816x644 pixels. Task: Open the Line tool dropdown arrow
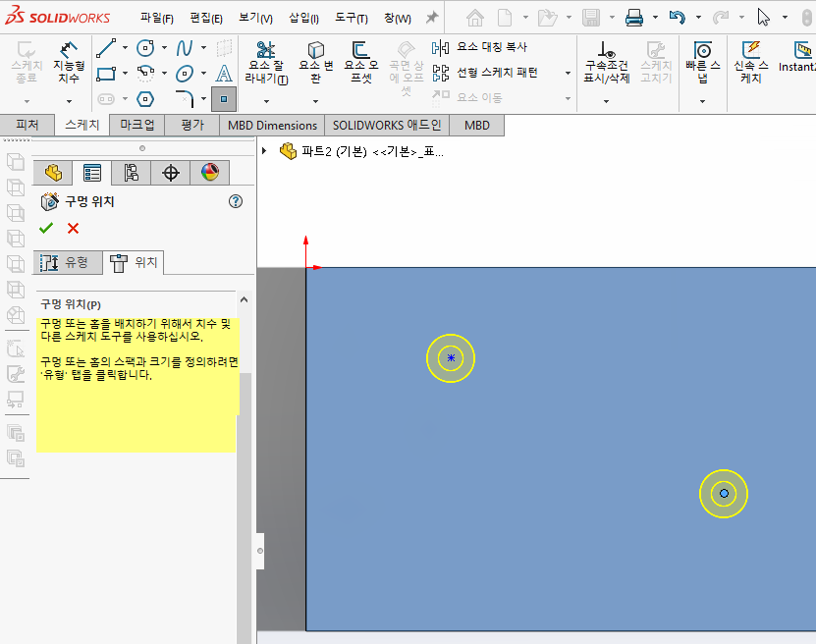coord(126,48)
